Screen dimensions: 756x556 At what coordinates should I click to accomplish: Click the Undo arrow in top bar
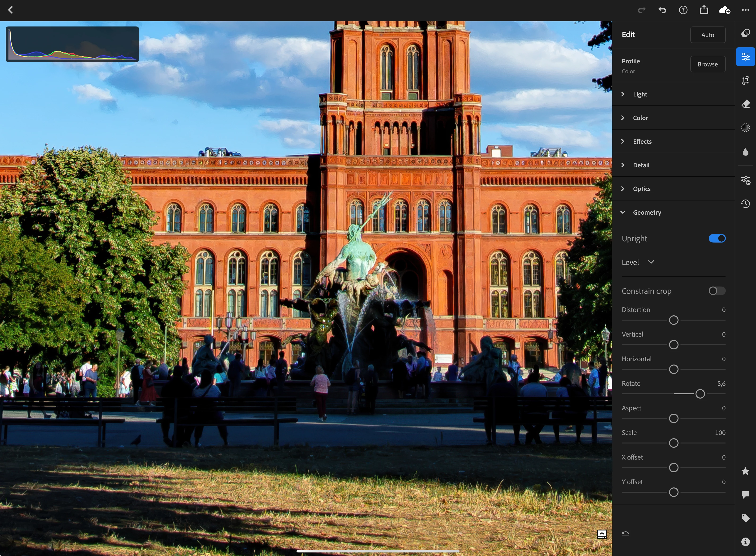pyautogui.click(x=662, y=10)
